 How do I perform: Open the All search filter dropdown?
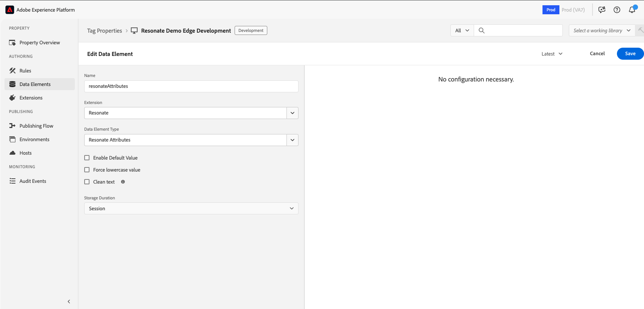pyautogui.click(x=462, y=30)
